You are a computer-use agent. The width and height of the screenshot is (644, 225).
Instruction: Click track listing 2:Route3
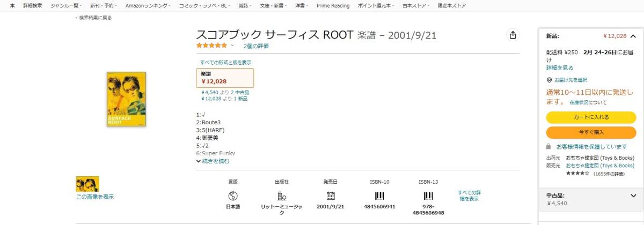208,122
